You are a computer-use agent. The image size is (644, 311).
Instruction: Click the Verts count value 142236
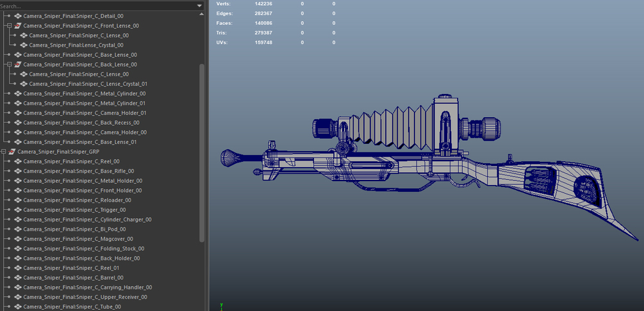263,4
